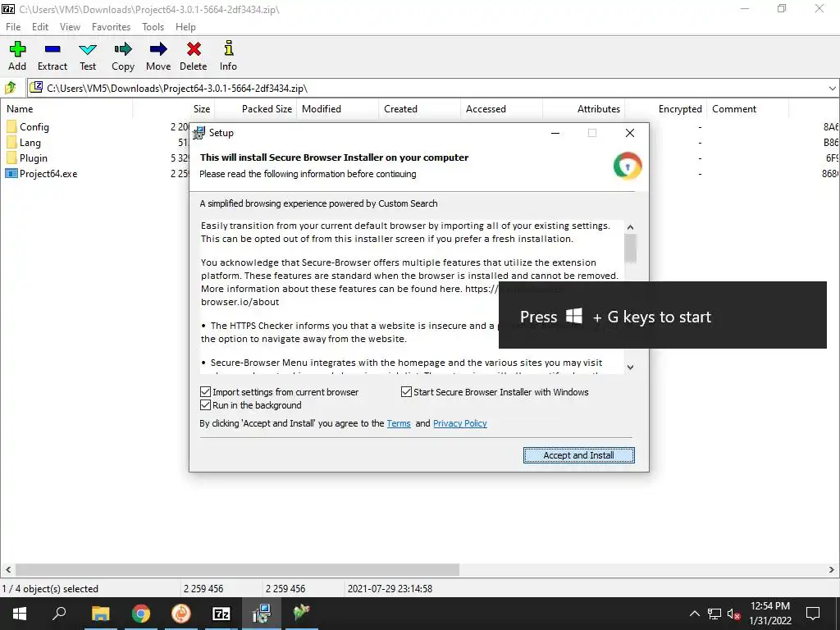This screenshot has width=840, height=630.
Task: Sort by the Encrypted column header
Action: 665,109
